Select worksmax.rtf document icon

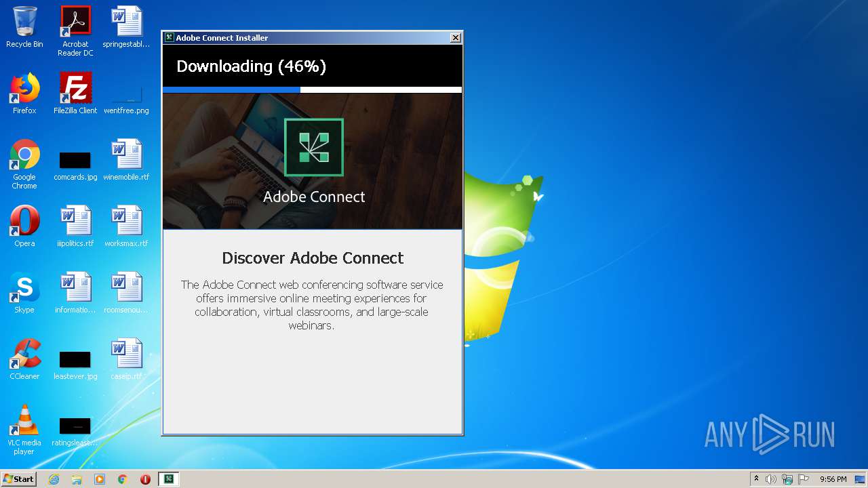pyautogui.click(x=126, y=226)
